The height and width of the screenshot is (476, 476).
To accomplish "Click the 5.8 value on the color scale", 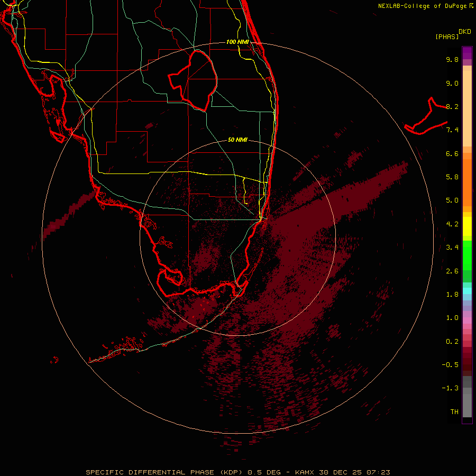I will pyautogui.click(x=452, y=177).
